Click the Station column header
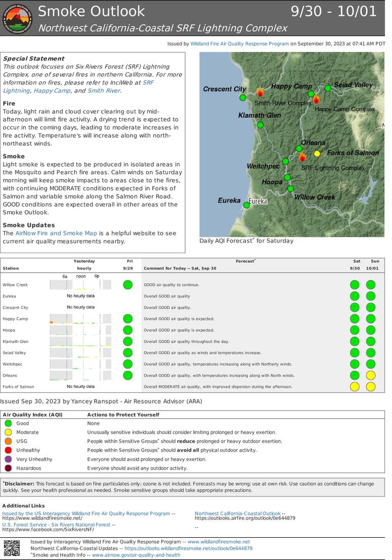The height and width of the screenshot is (560, 392). [11, 268]
